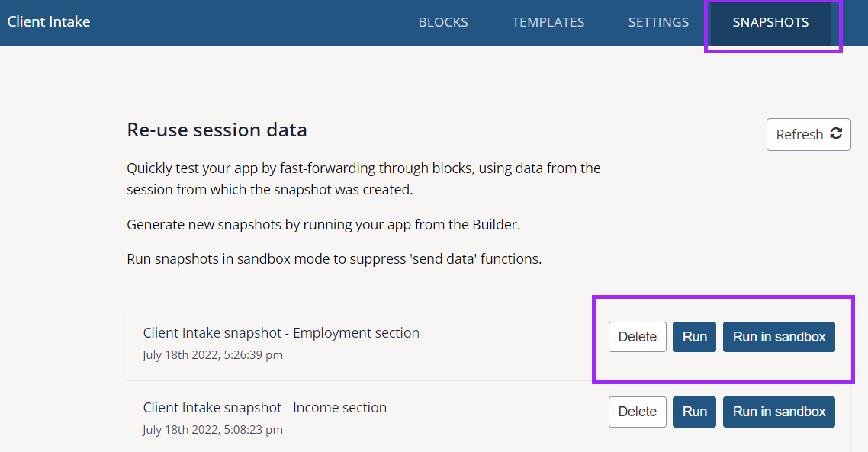
Task: Delete the Employment section snapshot
Action: [x=637, y=336]
